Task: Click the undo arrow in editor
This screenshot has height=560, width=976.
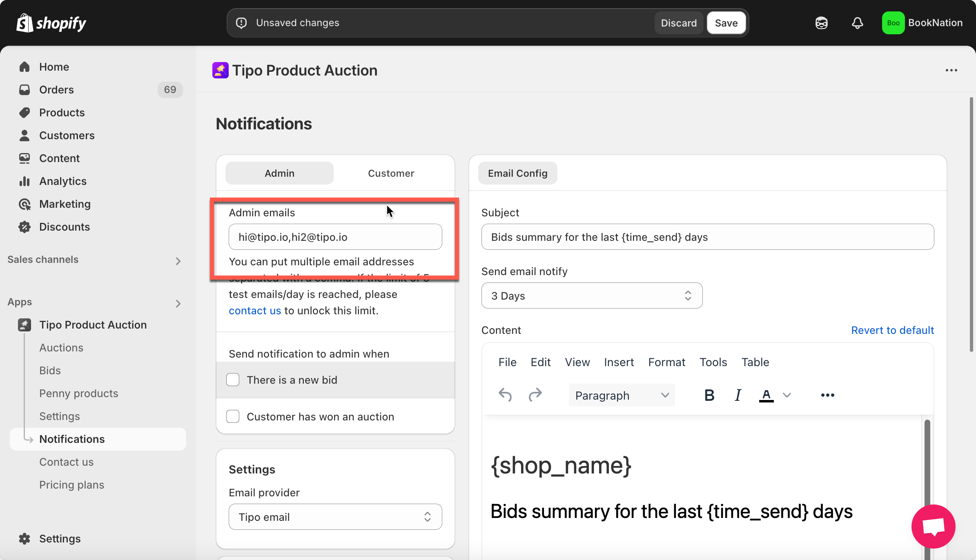Action: point(505,395)
